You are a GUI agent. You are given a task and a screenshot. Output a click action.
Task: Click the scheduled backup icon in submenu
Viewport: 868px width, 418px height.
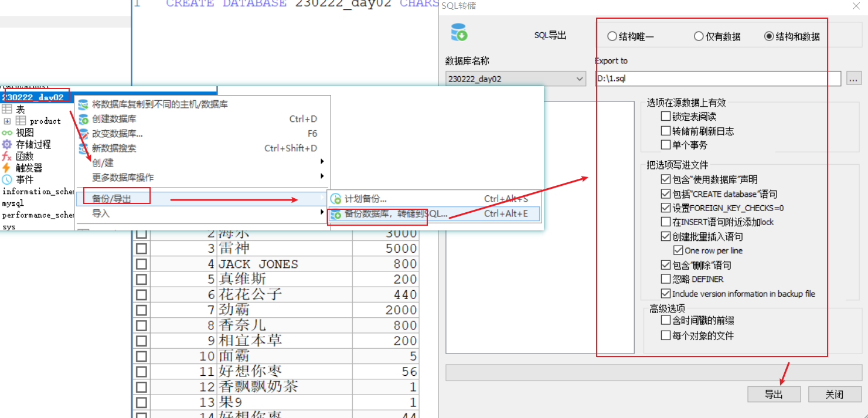tap(336, 199)
